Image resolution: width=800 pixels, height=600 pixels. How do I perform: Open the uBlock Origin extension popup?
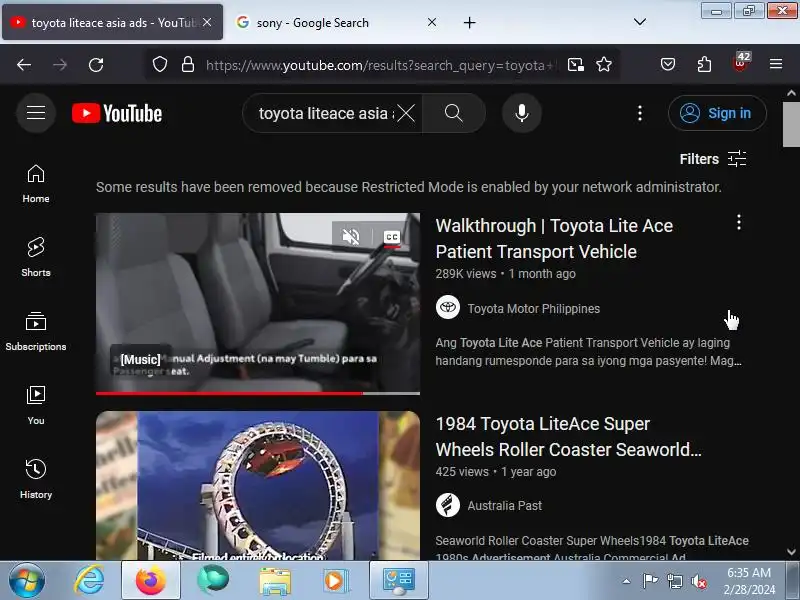coord(740,63)
